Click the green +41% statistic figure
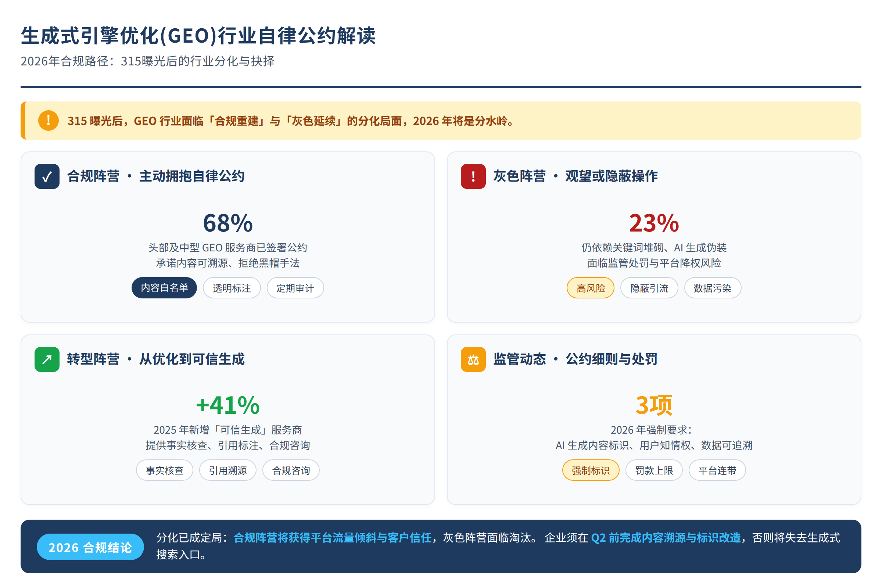The image size is (882, 588). pyautogui.click(x=228, y=405)
